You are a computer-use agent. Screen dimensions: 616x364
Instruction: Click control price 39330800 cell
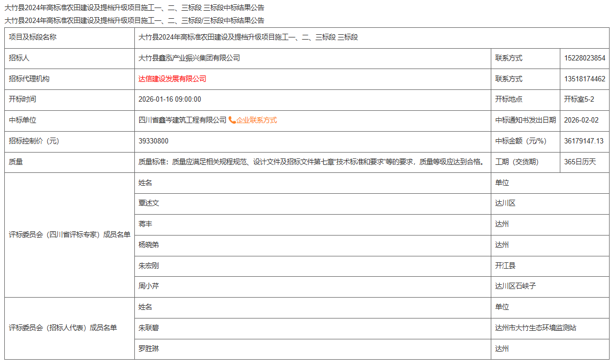(154, 140)
